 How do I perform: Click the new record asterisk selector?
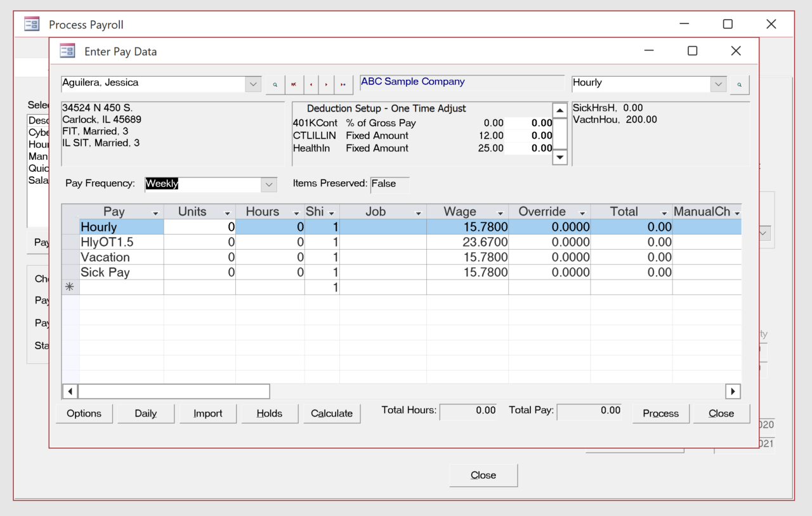click(70, 287)
